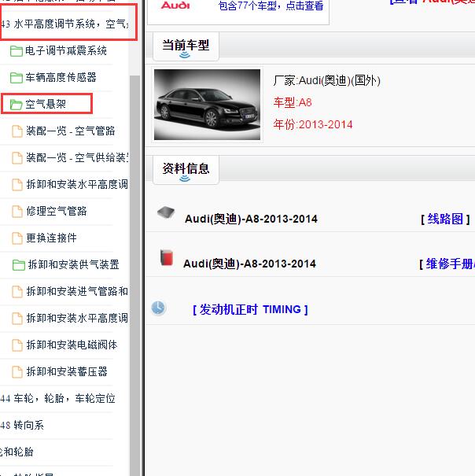Open the 发动机正时 TIMING link
Viewport: 475px width, 476px height.
(250, 309)
